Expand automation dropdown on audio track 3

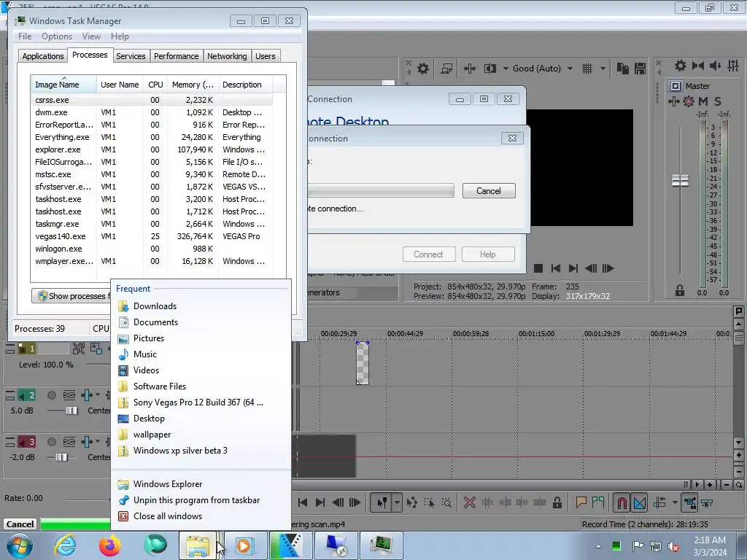[98, 441]
